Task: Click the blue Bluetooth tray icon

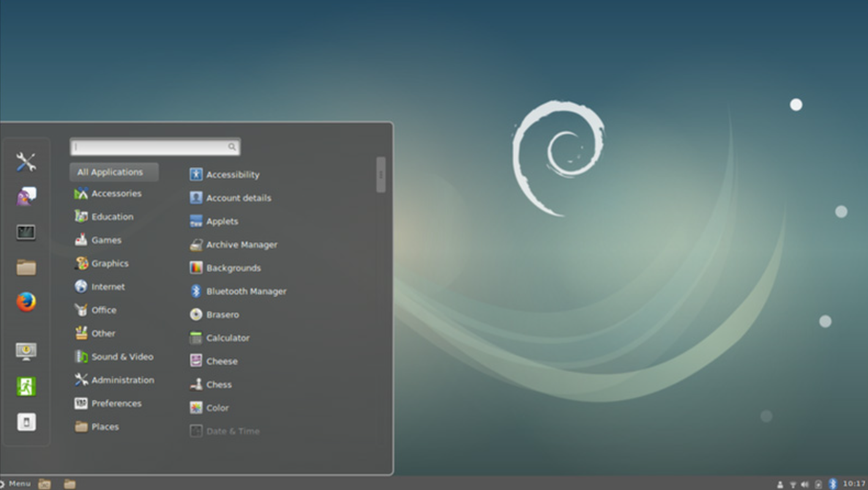Action: 833,484
